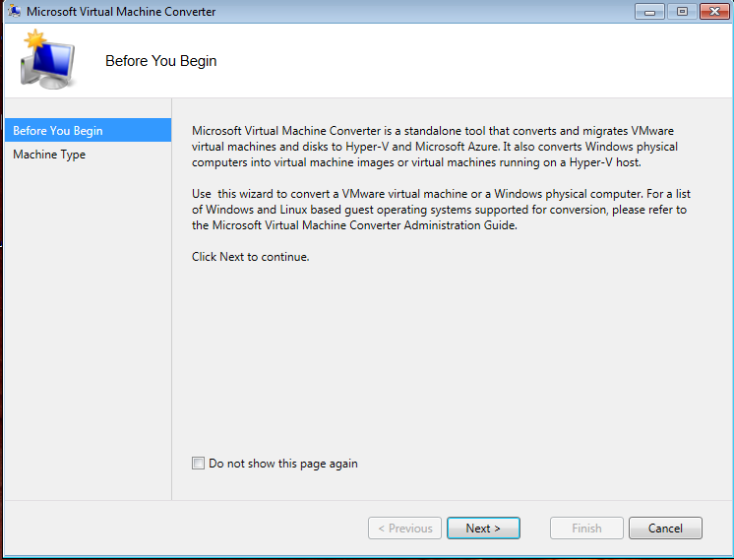Click the disabled Finish button
The image size is (734, 560).
click(586, 529)
